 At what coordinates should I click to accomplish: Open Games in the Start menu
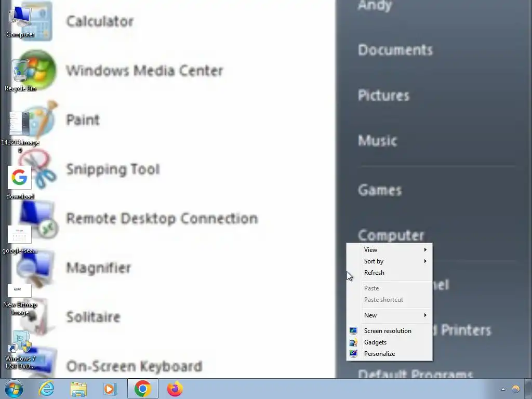tap(380, 190)
